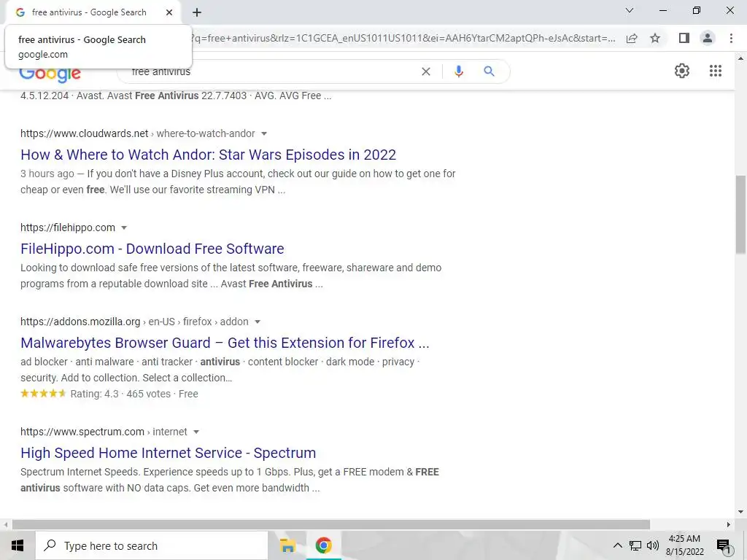
Task: Open Google quick settings gear
Action: tap(682, 71)
